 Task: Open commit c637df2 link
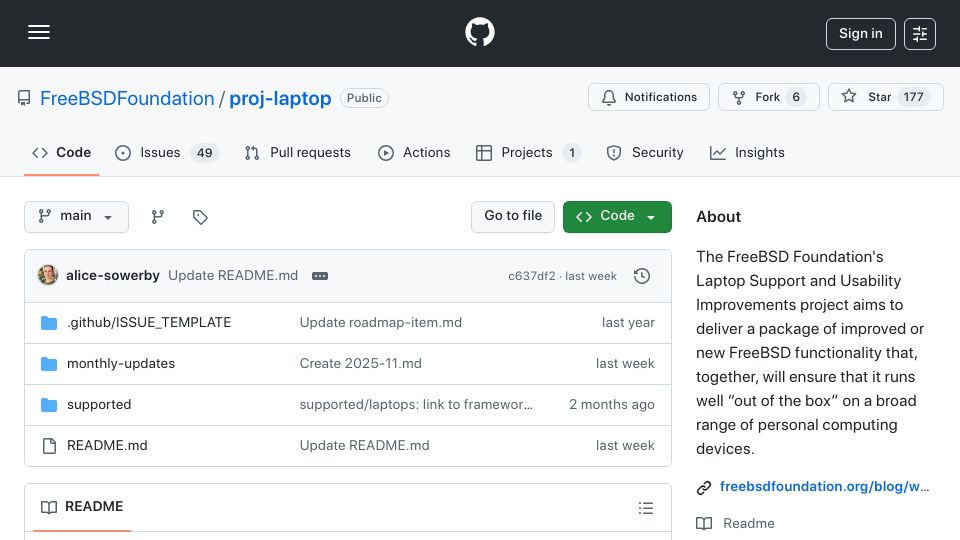tap(531, 276)
